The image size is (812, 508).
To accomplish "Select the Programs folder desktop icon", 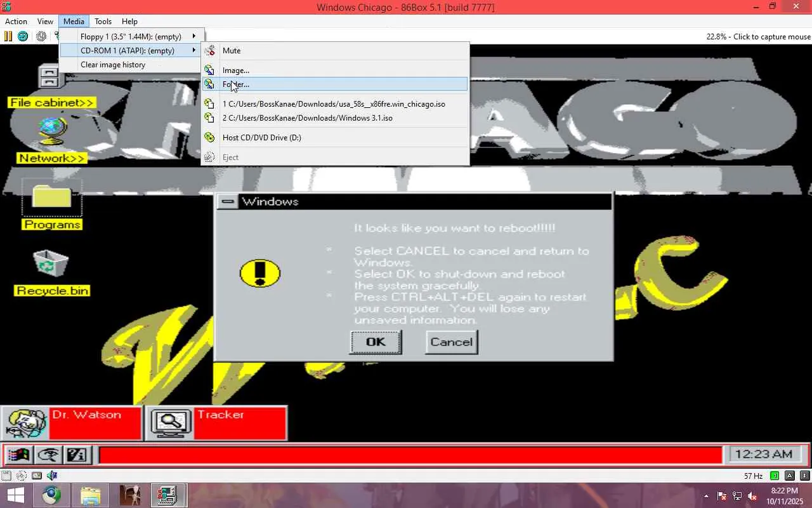I will [52, 198].
